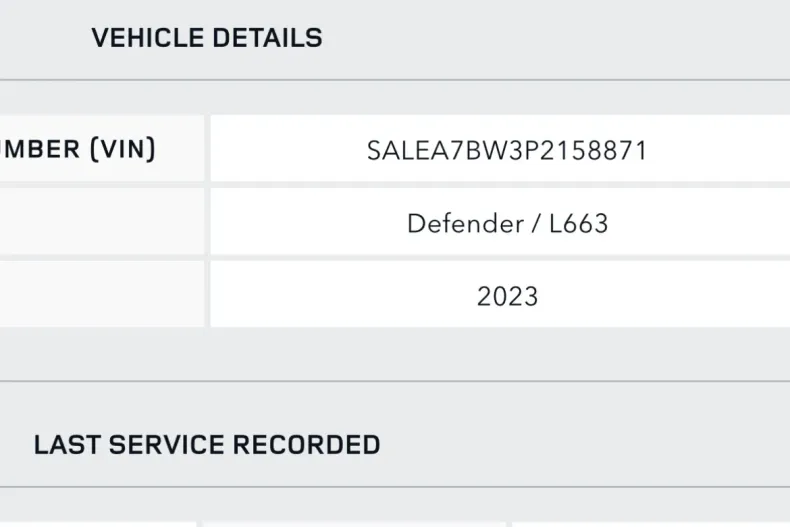
Task: Click the LAST SERVICE RECORDED heading
Action: 207,445
